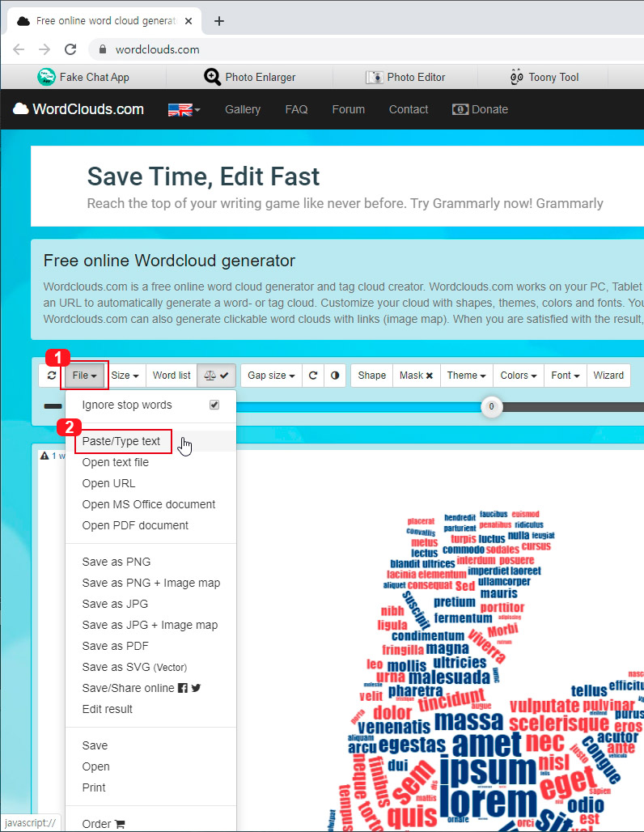Click the site padlock icon
644x832 pixels.
(103, 49)
